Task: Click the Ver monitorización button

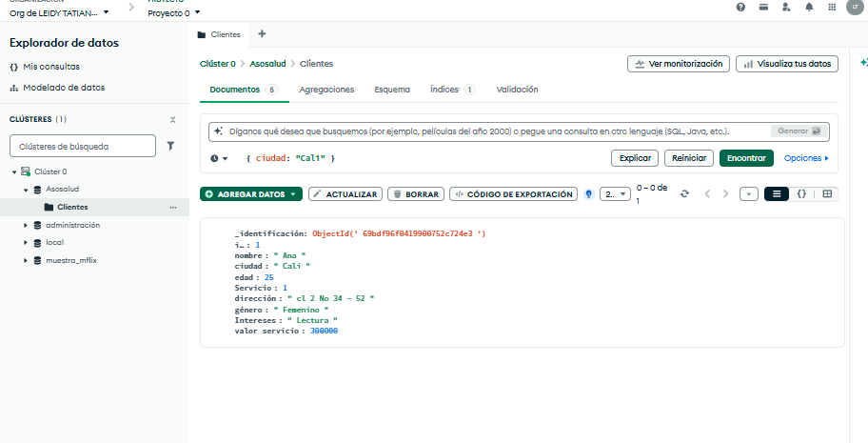Action: [679, 64]
